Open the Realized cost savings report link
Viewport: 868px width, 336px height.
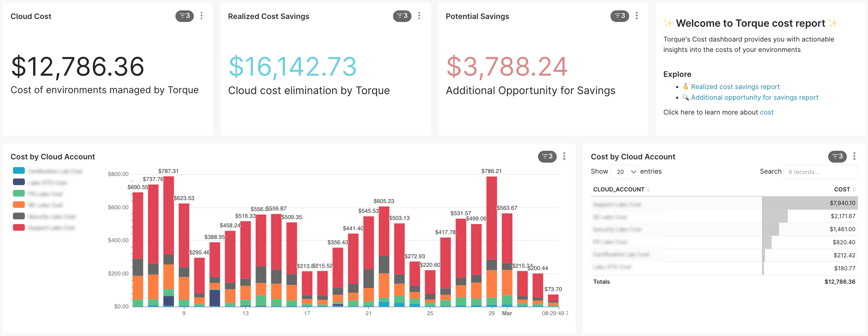tap(735, 87)
